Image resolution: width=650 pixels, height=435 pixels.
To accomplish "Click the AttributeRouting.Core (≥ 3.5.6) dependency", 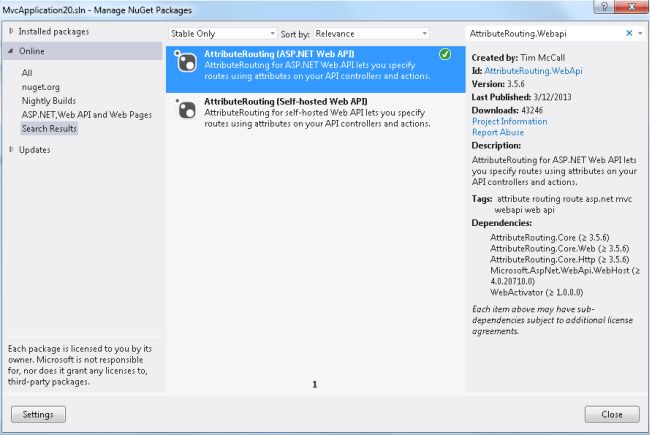I will pyautogui.click(x=550, y=238).
